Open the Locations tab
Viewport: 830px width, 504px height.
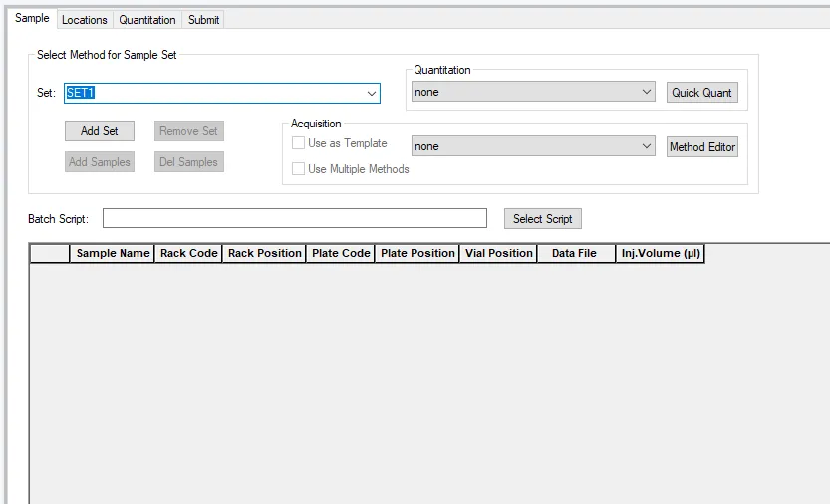[x=84, y=20]
